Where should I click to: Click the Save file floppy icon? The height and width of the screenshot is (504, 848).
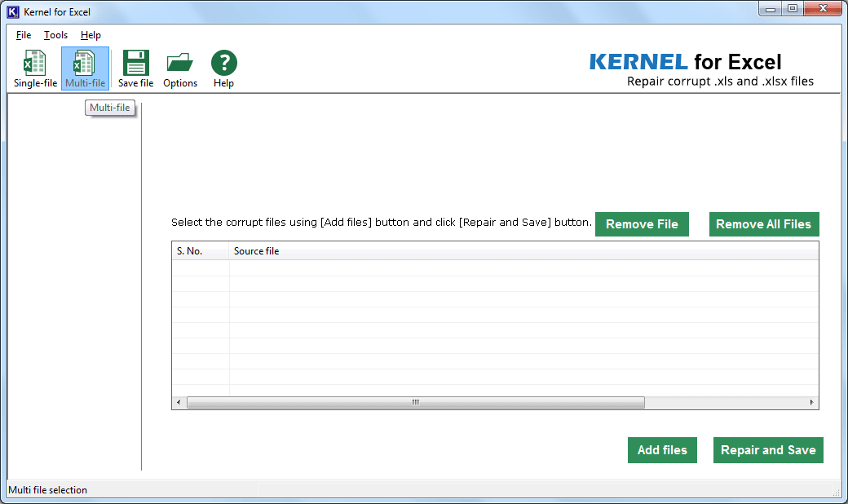(x=135, y=69)
